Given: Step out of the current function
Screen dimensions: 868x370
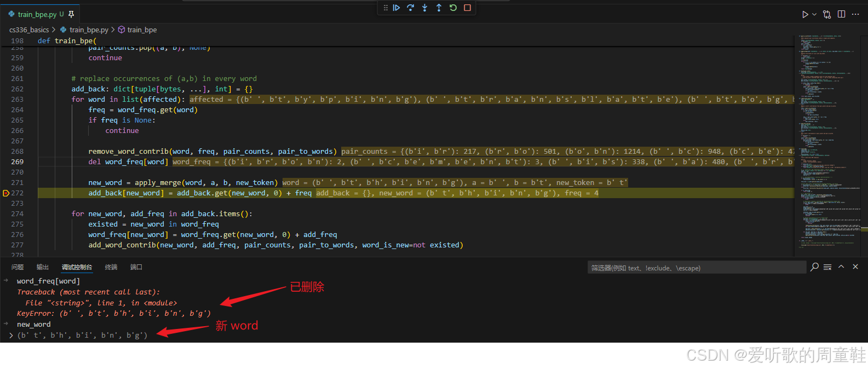Looking at the screenshot, I should pos(439,8).
